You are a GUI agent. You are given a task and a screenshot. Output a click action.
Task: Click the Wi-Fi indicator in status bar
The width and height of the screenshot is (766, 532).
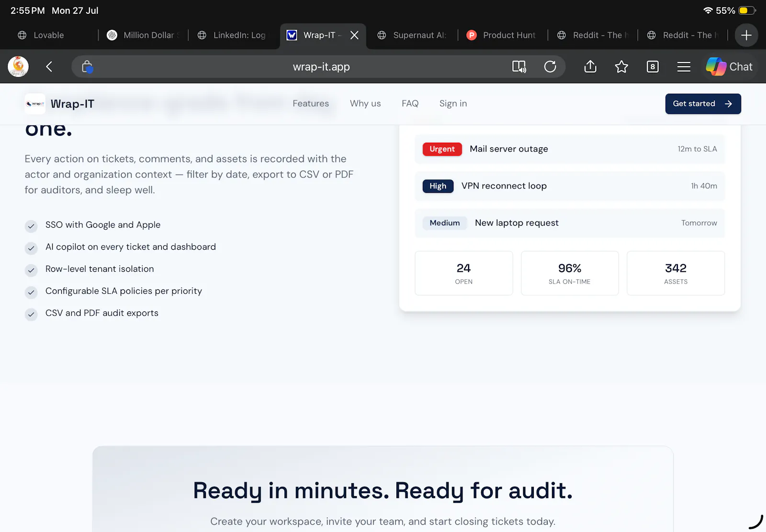708,10
